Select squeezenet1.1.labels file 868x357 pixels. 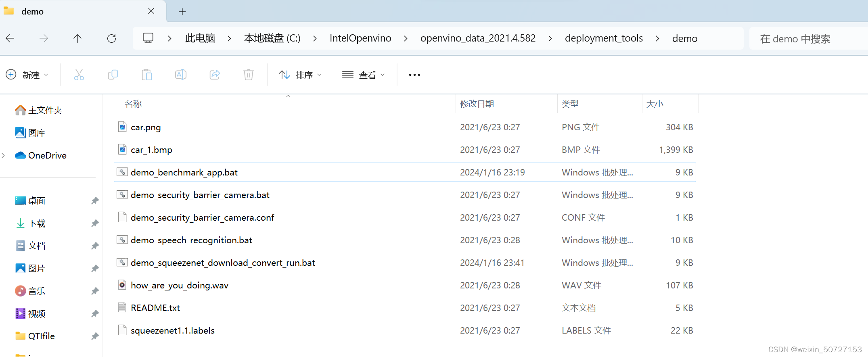click(x=405, y=330)
